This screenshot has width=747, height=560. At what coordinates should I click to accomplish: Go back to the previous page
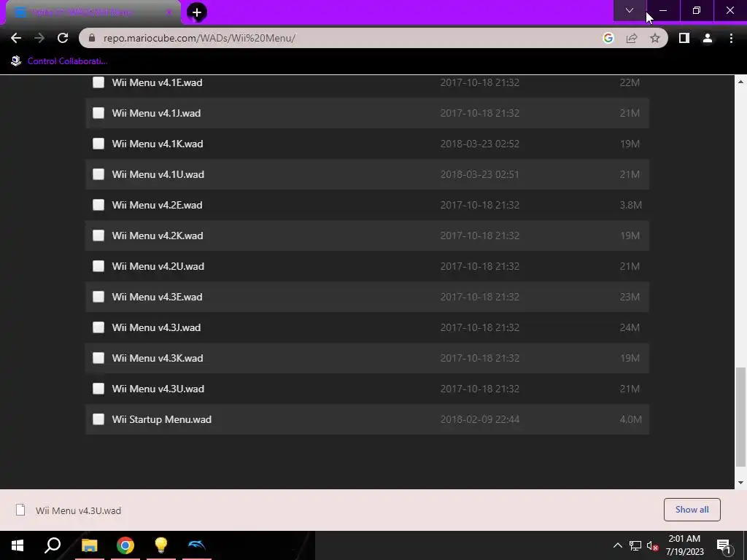click(x=16, y=38)
